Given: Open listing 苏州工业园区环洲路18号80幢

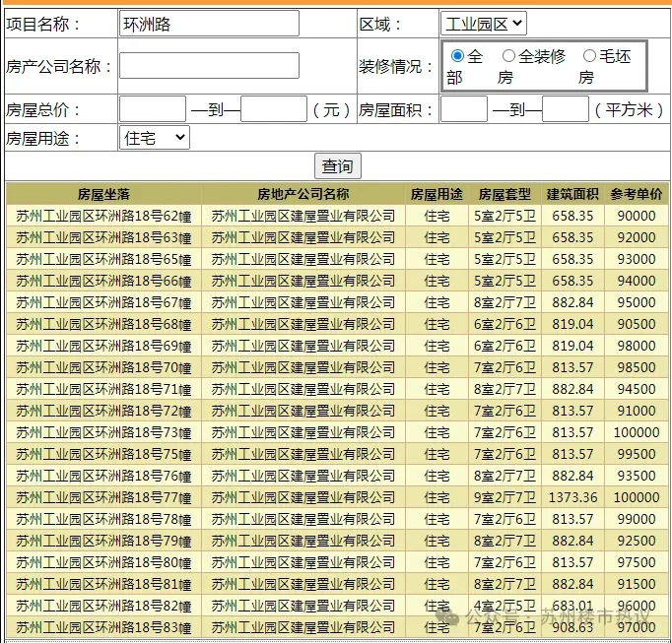Looking at the screenshot, I should tap(103, 562).
